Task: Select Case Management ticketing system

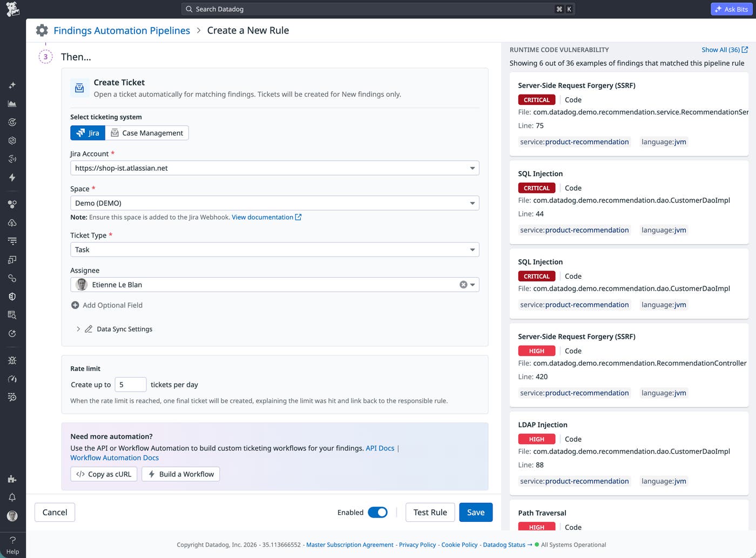Action: [x=147, y=133]
